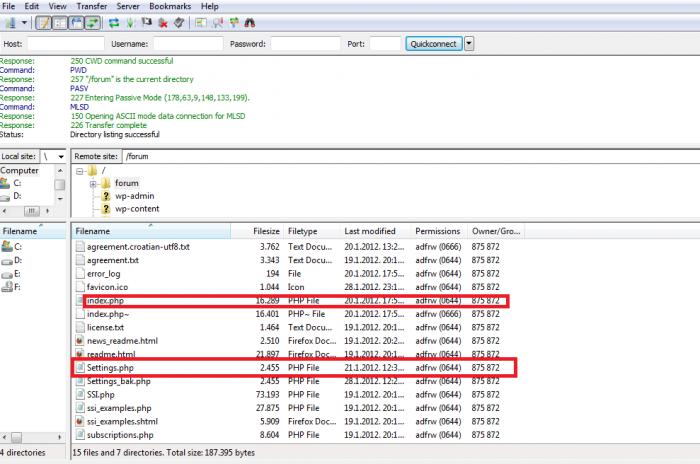Select agreement.croatian-utf8.txt file
Image resolution: width=700 pixels, height=464 pixels.
(x=138, y=247)
